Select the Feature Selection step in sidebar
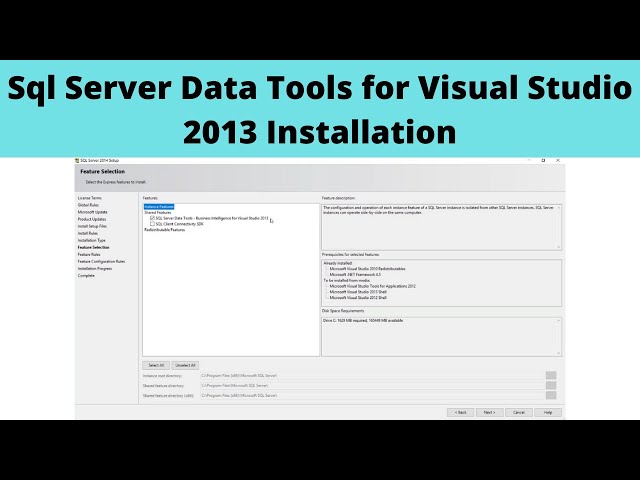The image size is (640, 480). [x=93, y=247]
